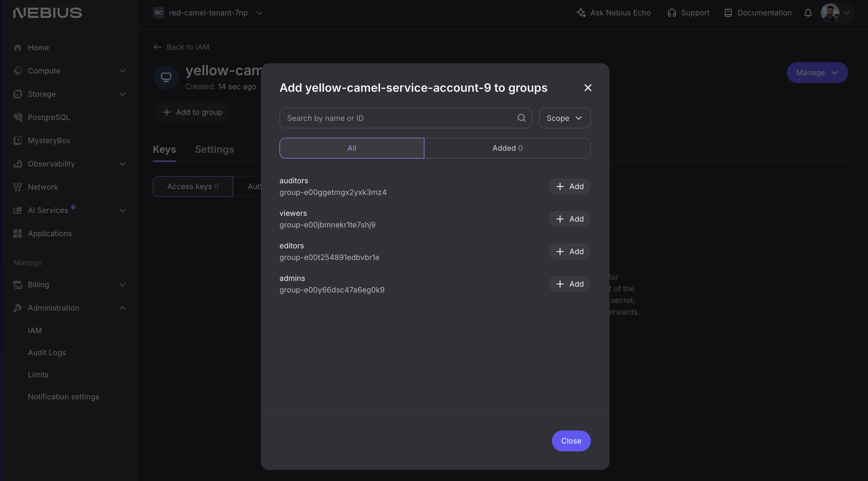The width and height of the screenshot is (868, 481).
Task: Open the red-camel-tenant-7np tenant selector
Action: [208, 13]
